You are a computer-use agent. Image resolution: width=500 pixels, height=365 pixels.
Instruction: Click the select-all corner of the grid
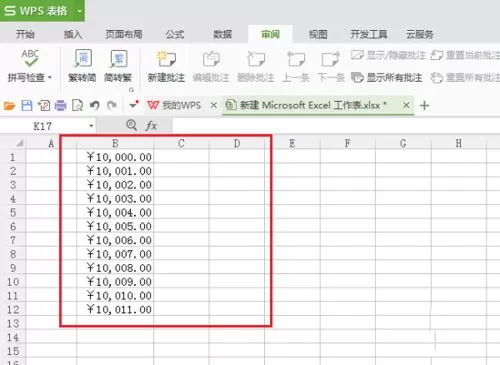[x=19, y=143]
